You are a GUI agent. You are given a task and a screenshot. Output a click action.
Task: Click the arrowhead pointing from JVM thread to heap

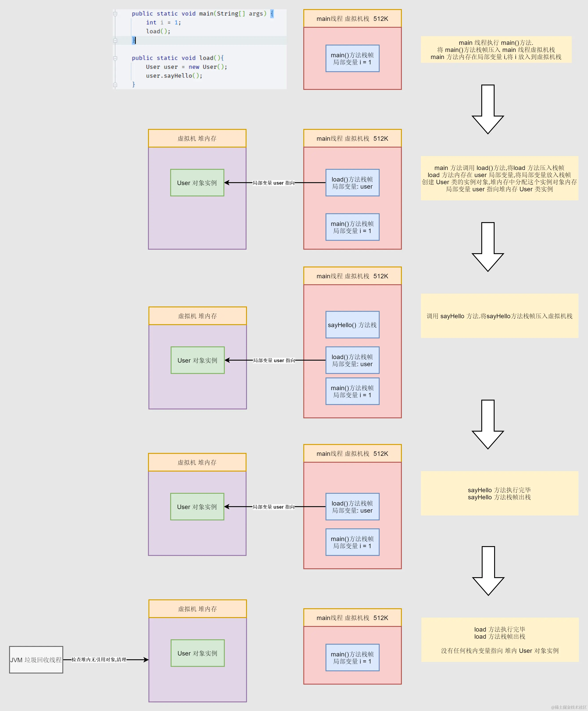(x=146, y=660)
